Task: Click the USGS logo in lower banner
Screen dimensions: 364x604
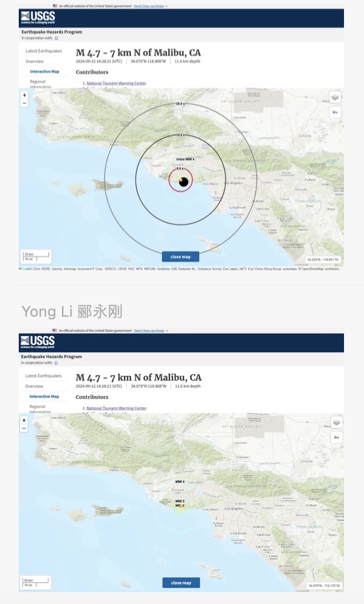Action: click(x=38, y=342)
